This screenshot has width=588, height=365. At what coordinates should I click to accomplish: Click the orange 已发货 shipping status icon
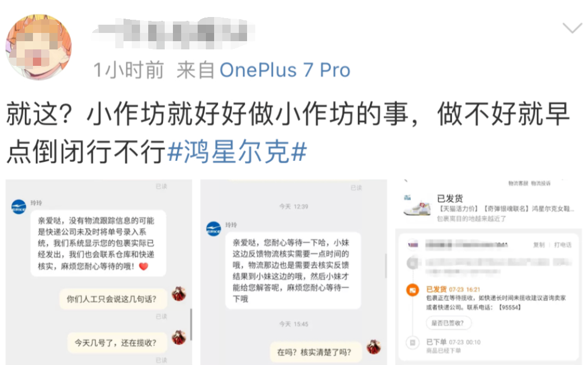click(x=412, y=290)
